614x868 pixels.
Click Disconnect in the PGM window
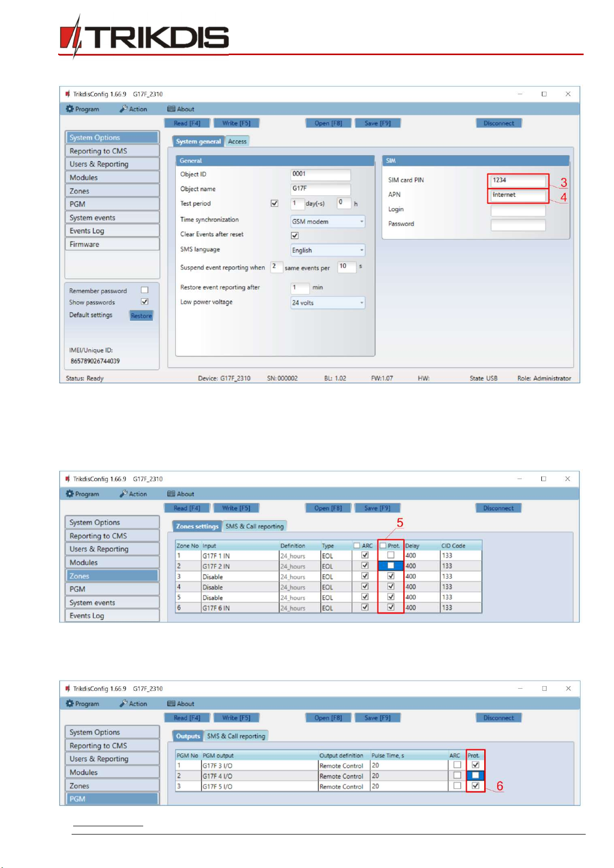499,718
